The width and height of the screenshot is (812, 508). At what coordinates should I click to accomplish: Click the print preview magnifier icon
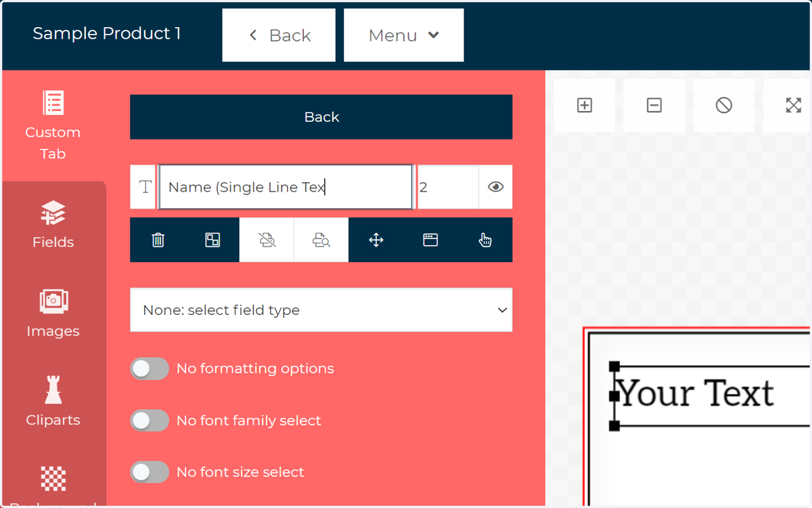321,240
